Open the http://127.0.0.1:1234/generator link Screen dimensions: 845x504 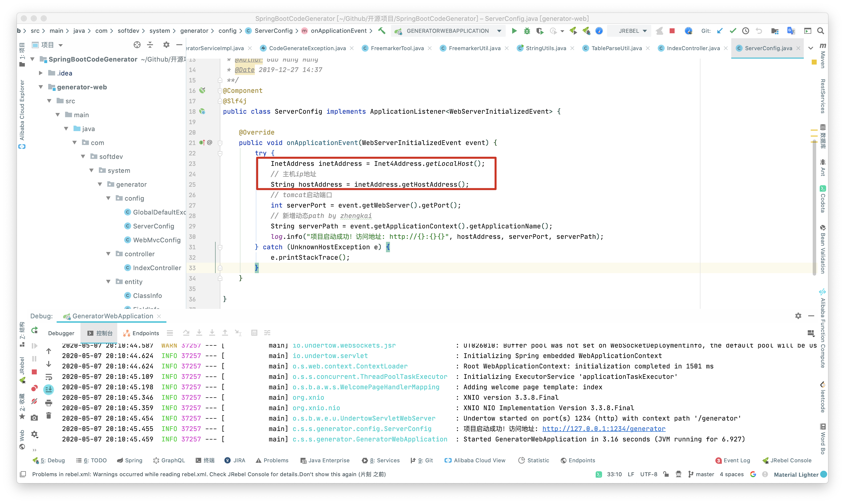click(x=603, y=429)
